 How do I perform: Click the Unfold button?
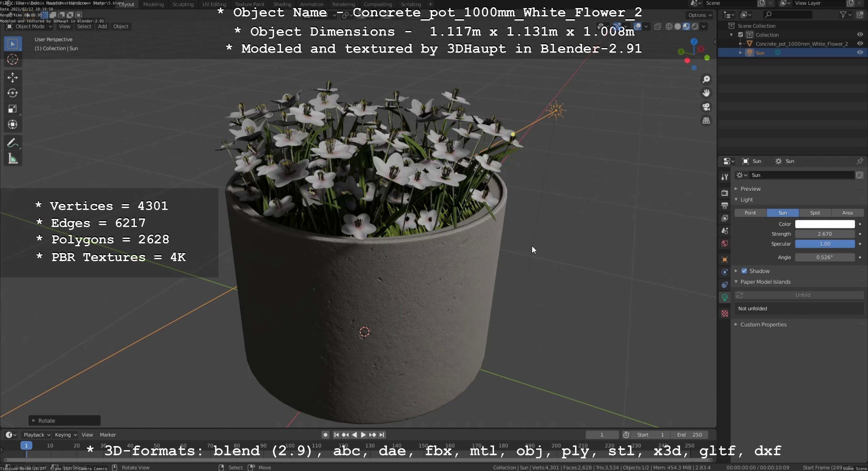[799, 295]
